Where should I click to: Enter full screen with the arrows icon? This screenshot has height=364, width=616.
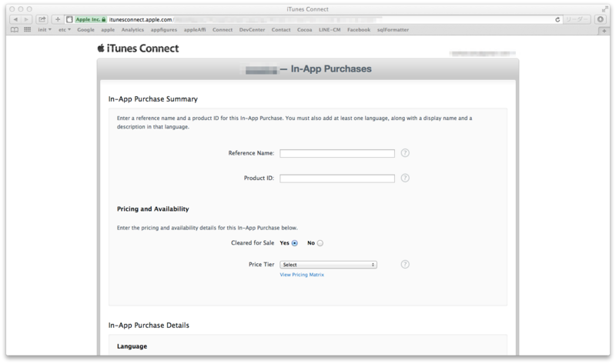(604, 9)
